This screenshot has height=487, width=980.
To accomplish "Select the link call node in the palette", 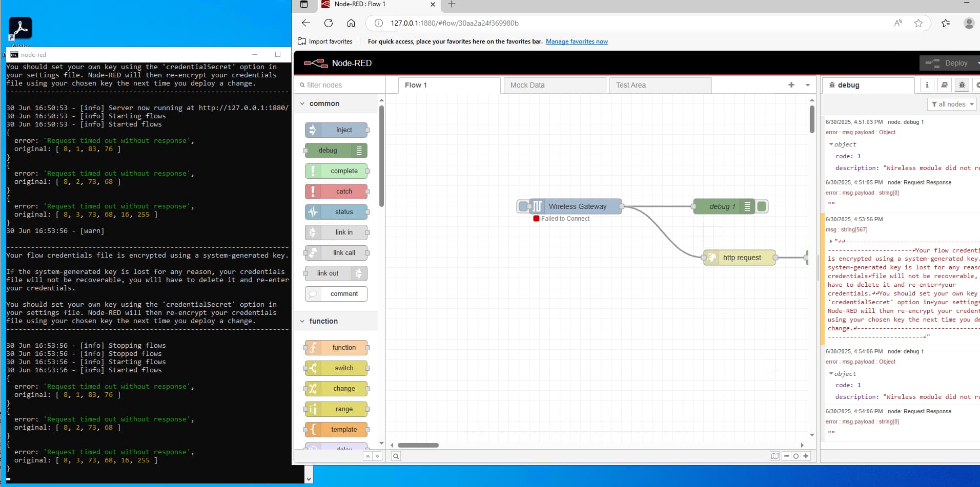I will coord(336,253).
